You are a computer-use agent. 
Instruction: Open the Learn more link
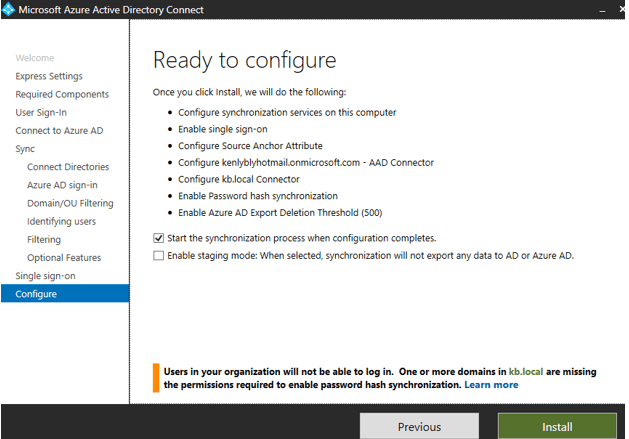click(x=491, y=384)
